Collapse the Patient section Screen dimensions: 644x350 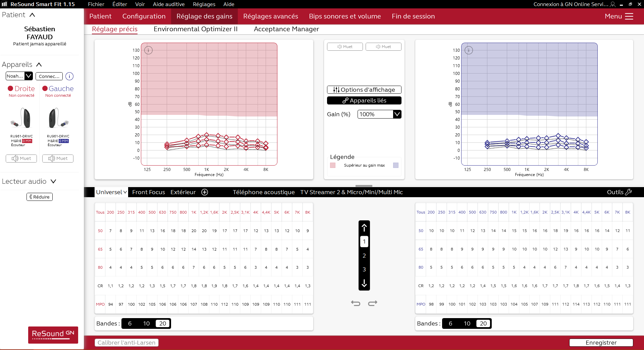(x=32, y=15)
